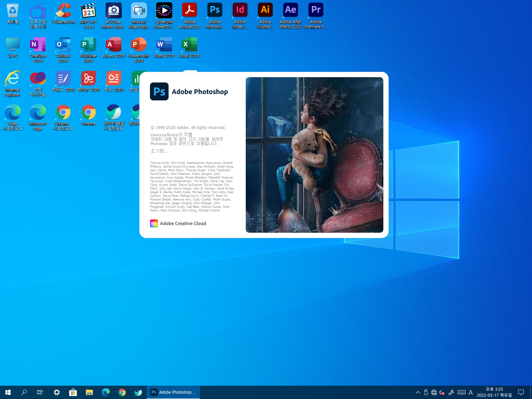Select Adobe Acrobat DC desktop icon
Screen dimensions: 532x399
click(x=190, y=16)
